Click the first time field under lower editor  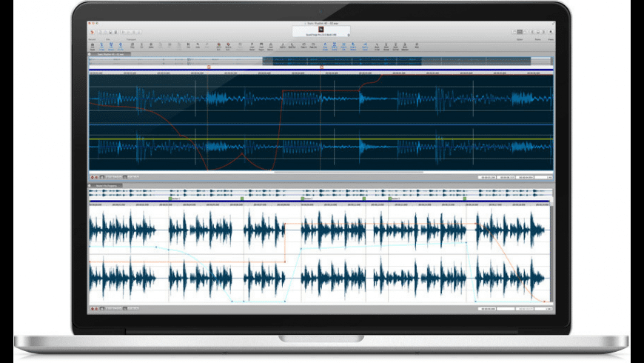488,308
